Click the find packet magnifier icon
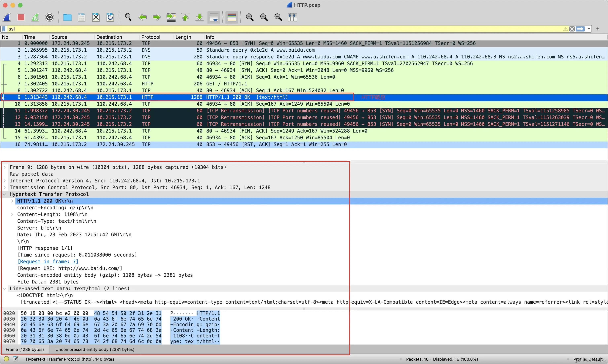 click(x=128, y=17)
